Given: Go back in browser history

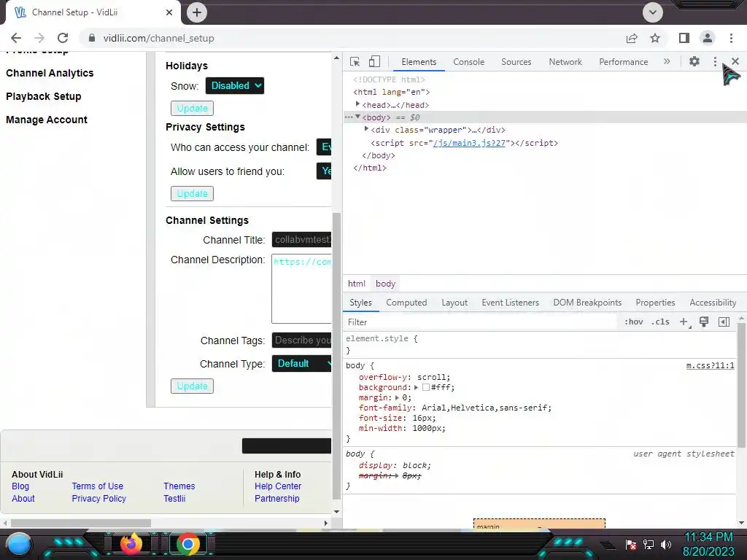Looking at the screenshot, I should (x=16, y=38).
